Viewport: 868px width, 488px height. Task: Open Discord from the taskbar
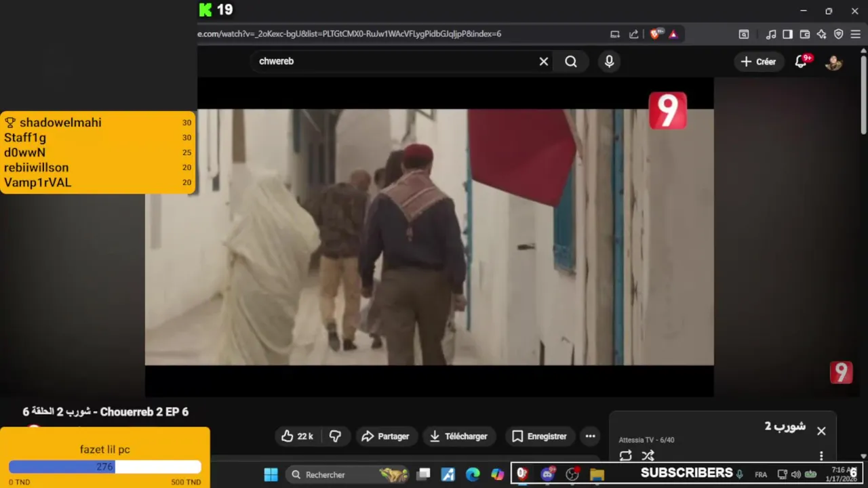tap(547, 474)
